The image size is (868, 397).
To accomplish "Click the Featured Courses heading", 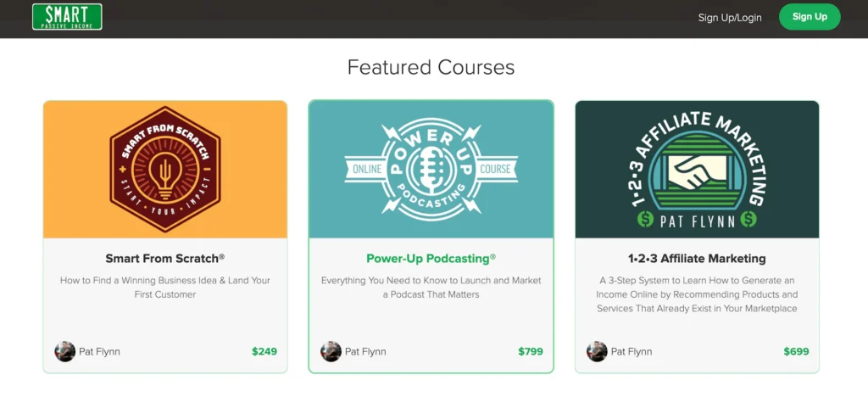I will (431, 67).
